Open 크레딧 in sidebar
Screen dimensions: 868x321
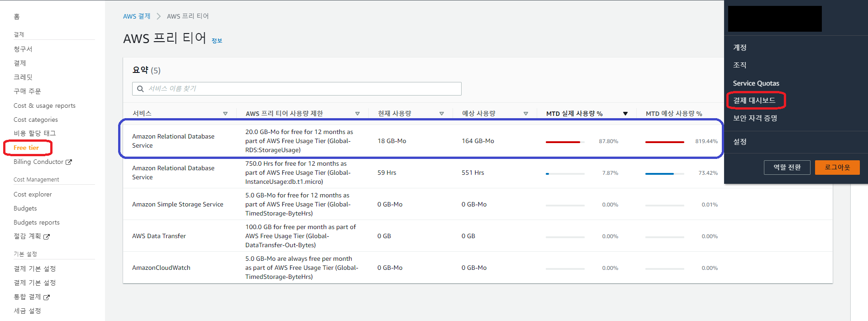(23, 77)
